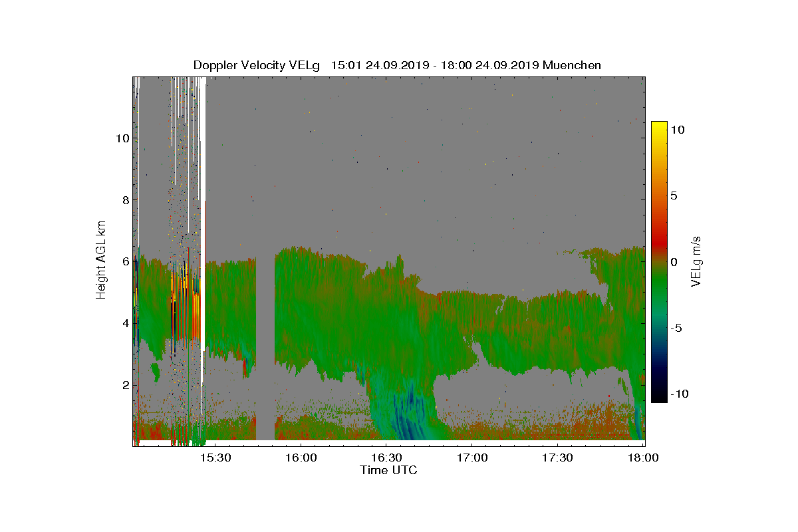Click the 17:00 time axis label
The width and height of the screenshot is (798, 532).
tap(472, 458)
